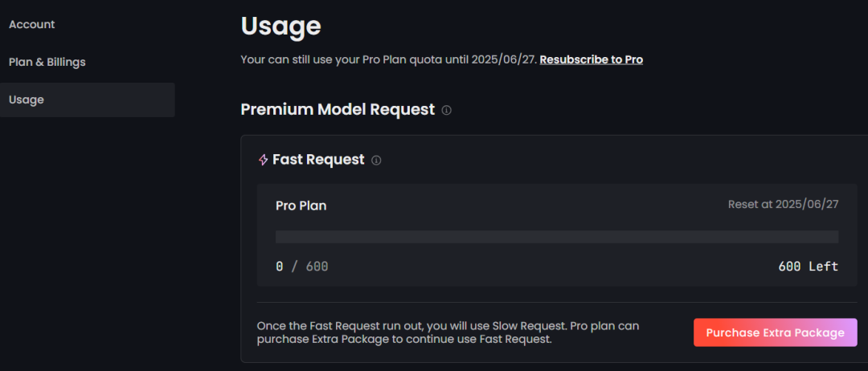Click info icon next to Fast Request
The height and width of the screenshot is (371, 868).
(376, 161)
